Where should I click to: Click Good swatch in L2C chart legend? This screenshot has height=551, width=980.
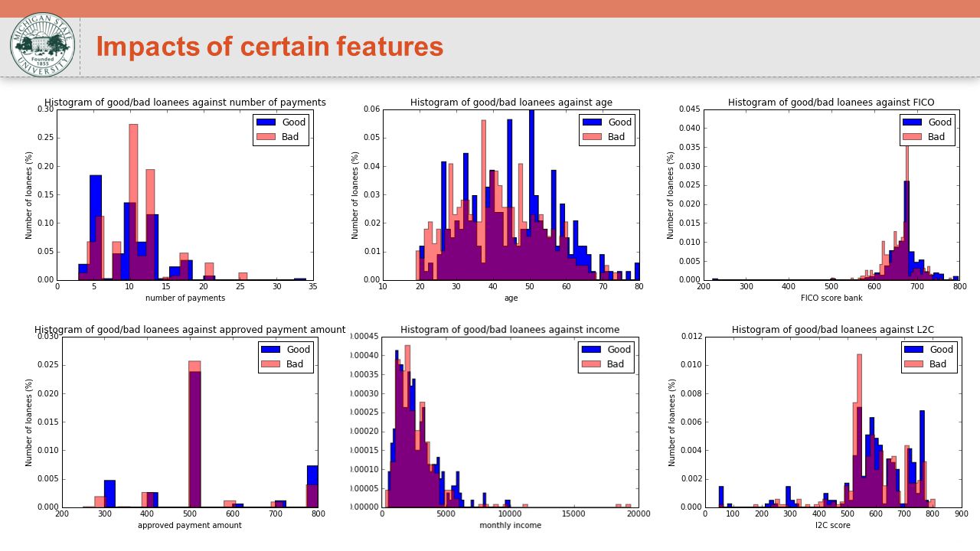click(915, 350)
